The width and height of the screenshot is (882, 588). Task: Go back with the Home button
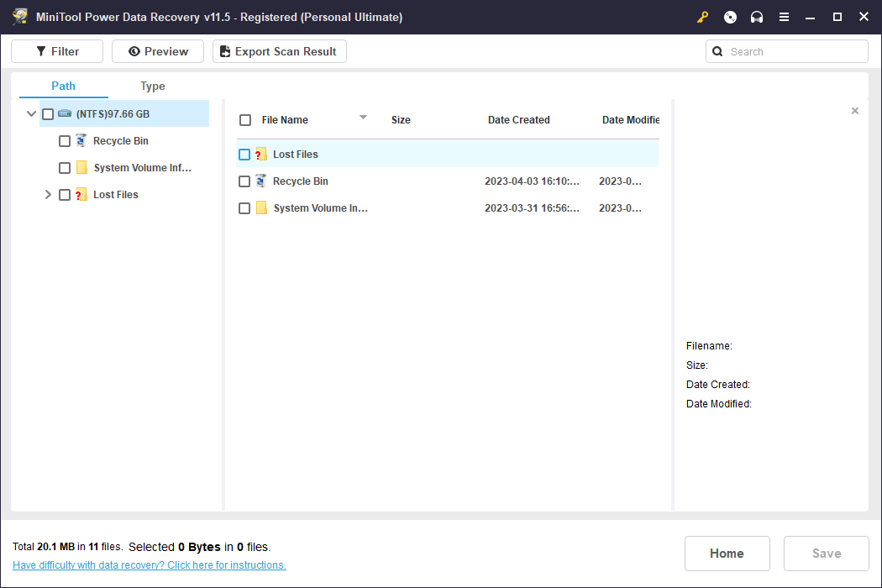pyautogui.click(x=727, y=554)
